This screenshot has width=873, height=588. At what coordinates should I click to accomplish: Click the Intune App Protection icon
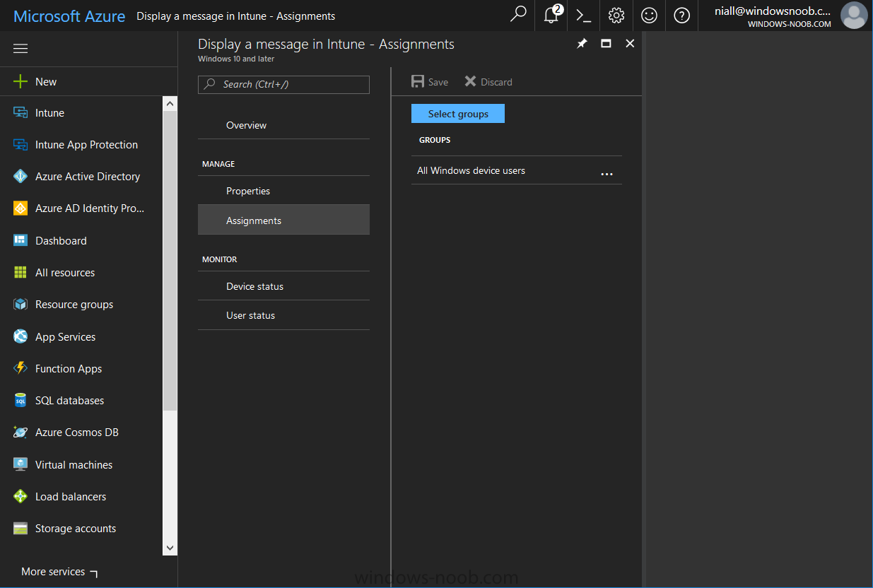click(x=20, y=145)
